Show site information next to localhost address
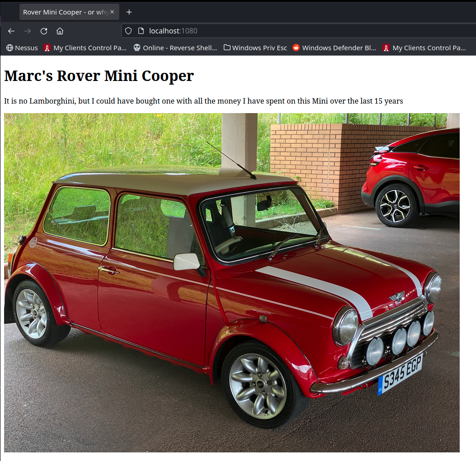The height and width of the screenshot is (461, 476). click(x=141, y=31)
